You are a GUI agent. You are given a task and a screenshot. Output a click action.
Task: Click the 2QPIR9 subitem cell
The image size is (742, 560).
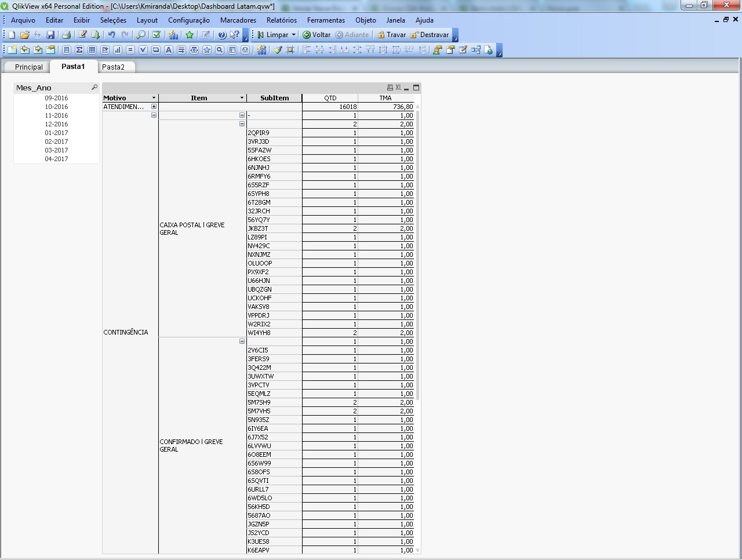[274, 133]
